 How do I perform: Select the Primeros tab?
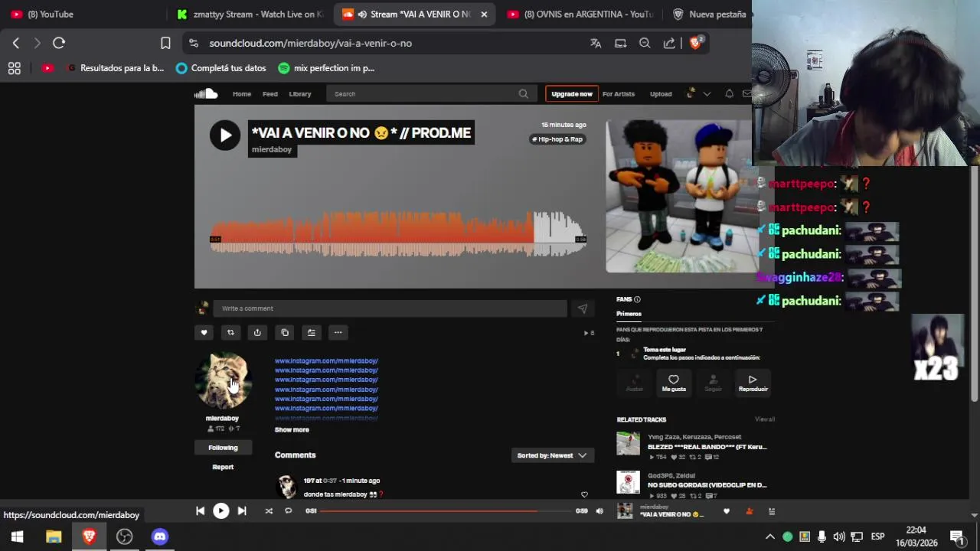tap(629, 314)
